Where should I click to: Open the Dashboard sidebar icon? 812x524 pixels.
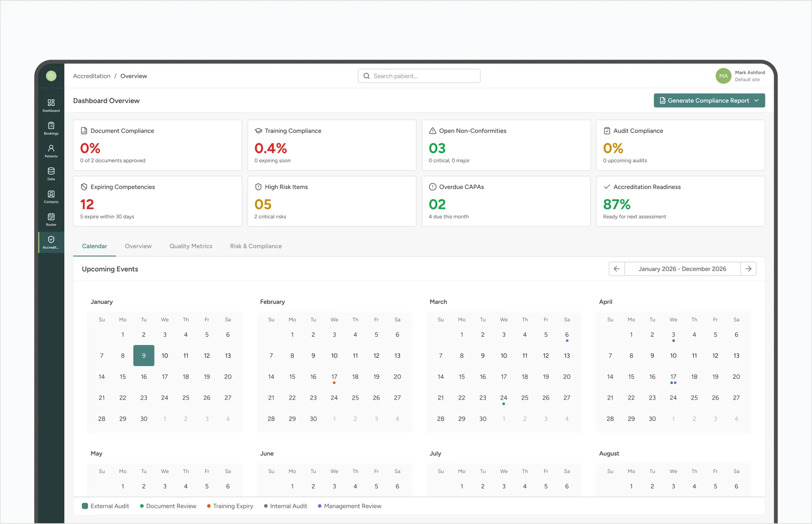[51, 102]
